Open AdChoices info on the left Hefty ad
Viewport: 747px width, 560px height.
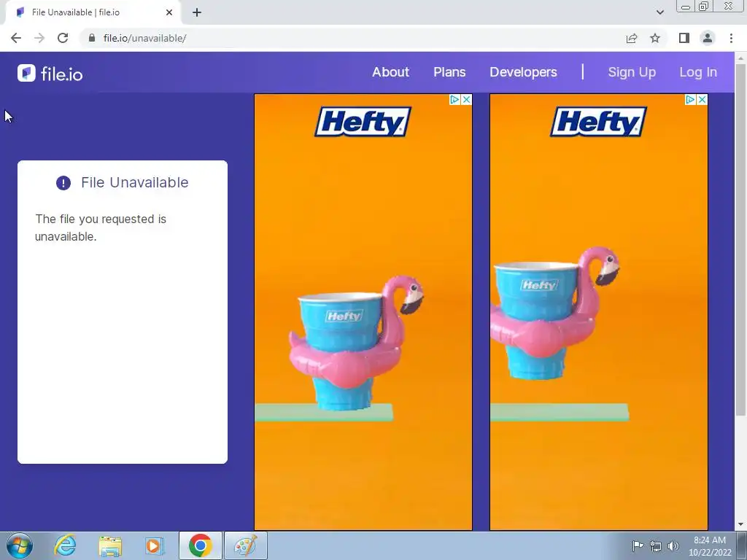(x=454, y=99)
